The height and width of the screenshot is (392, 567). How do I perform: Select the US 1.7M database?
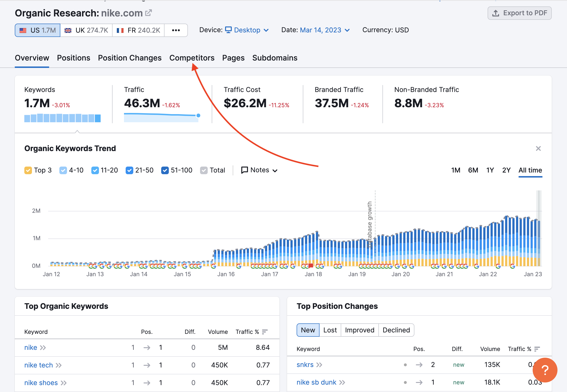38,30
